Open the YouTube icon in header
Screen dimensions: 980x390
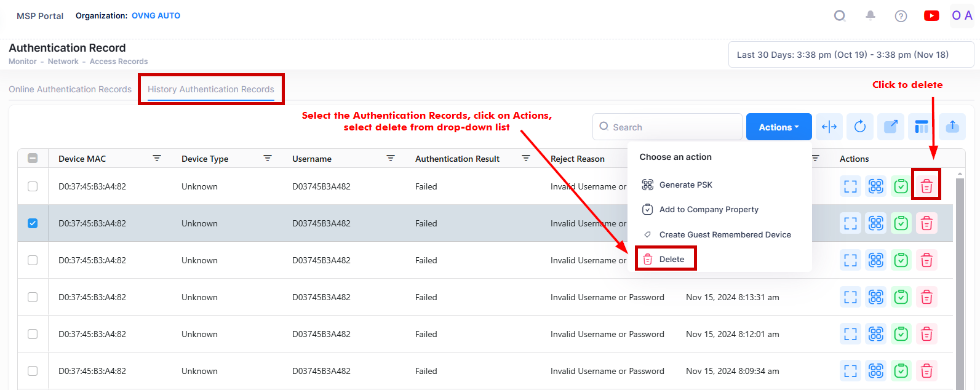click(x=931, y=16)
